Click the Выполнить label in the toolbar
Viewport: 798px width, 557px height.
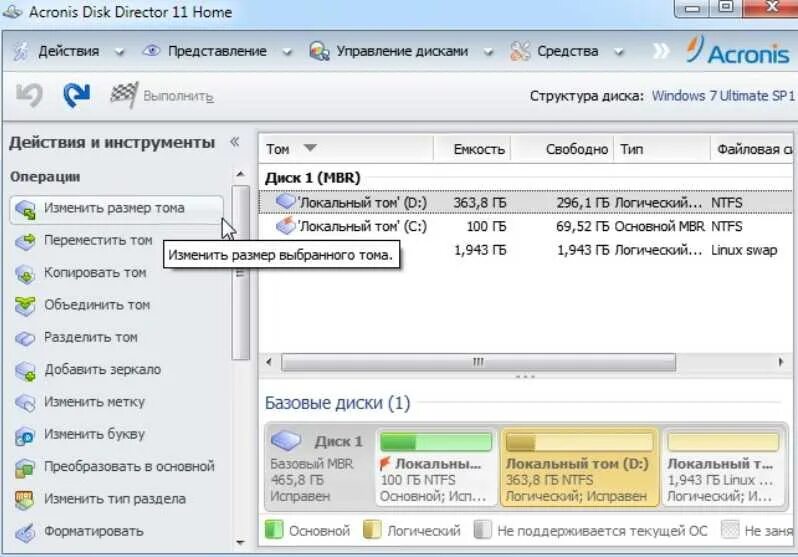178,96
